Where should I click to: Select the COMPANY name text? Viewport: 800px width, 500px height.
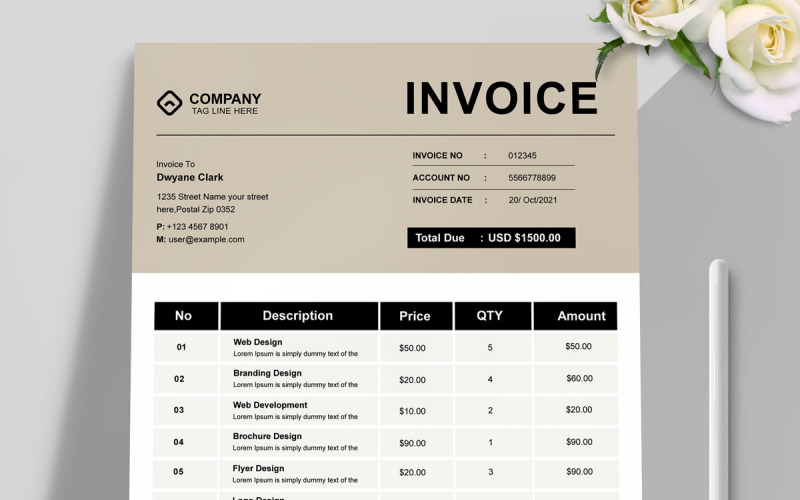[225, 98]
